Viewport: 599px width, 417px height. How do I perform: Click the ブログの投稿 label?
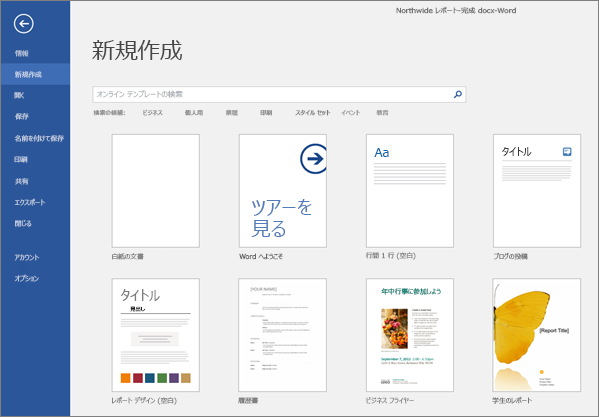click(x=510, y=257)
